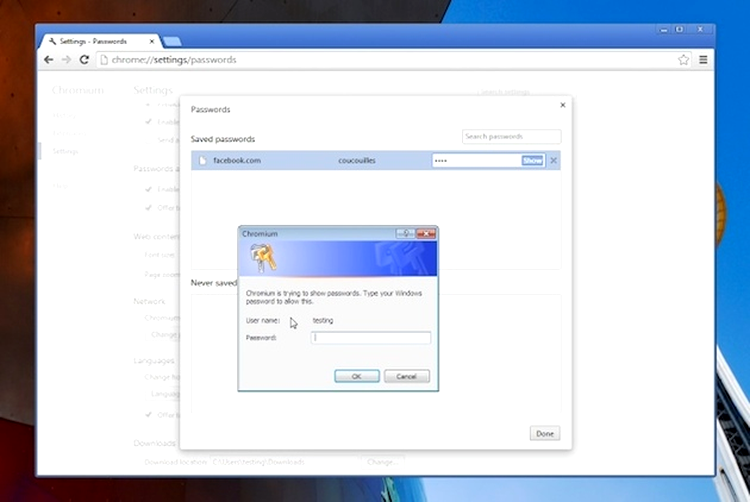Click the browser forward arrow
The width and height of the screenshot is (750, 502).
66,60
